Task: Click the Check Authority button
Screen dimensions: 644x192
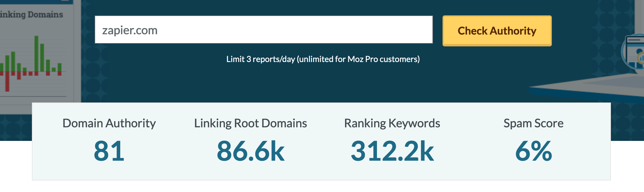Action: pos(497,31)
